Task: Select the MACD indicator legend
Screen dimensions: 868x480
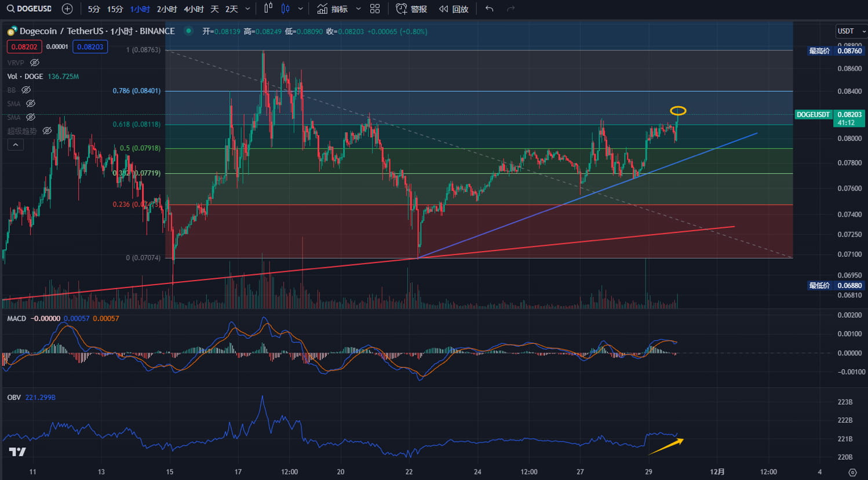Action: tap(16, 318)
